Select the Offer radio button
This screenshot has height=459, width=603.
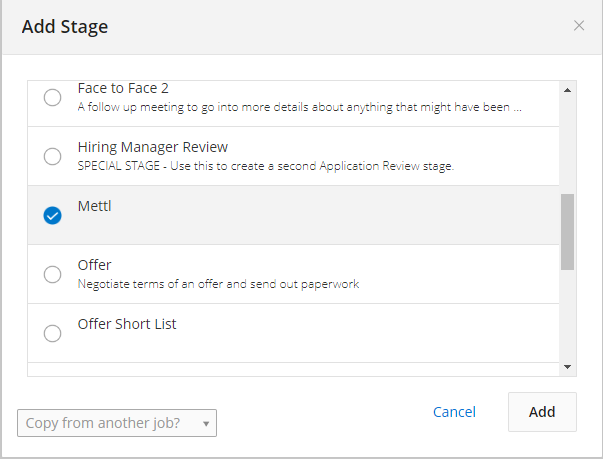pos(52,274)
